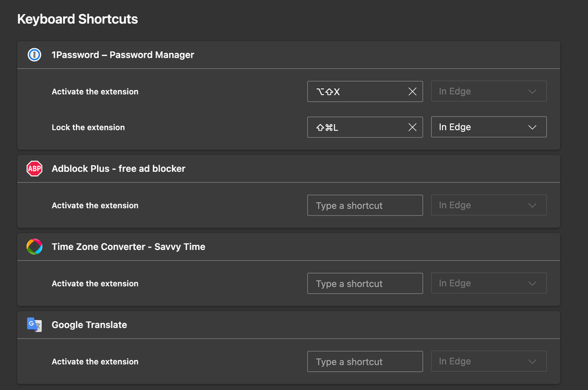Select the Adblock Plus - free ad blocker title
The width and height of the screenshot is (588, 390).
(118, 169)
